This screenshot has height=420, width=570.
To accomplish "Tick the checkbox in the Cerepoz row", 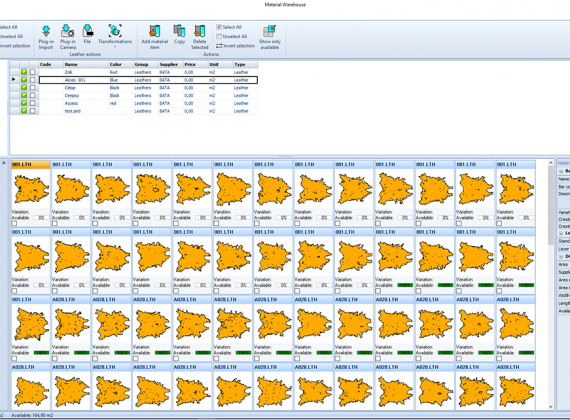I will click(x=32, y=95).
